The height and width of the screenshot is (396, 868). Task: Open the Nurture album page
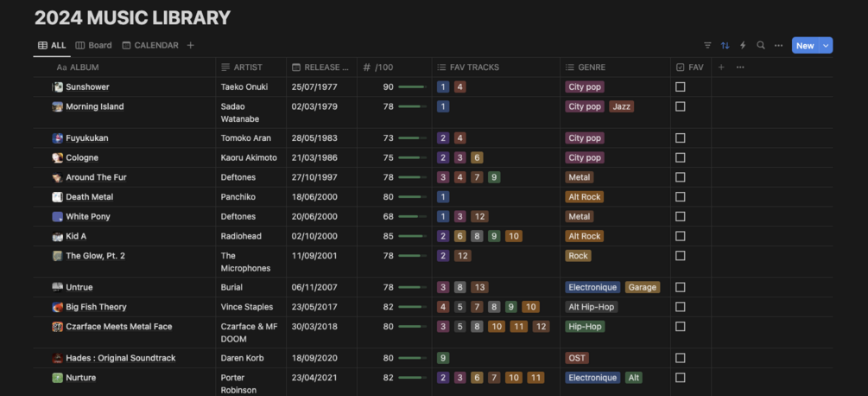81,378
